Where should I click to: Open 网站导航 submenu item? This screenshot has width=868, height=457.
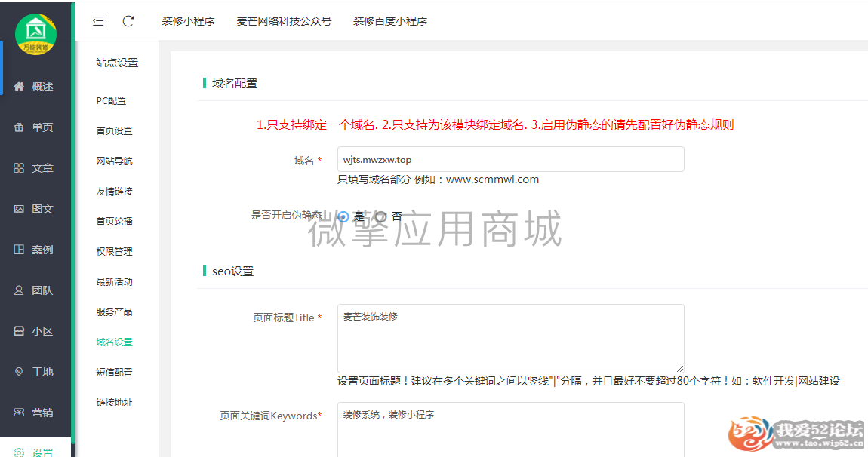[114, 161]
